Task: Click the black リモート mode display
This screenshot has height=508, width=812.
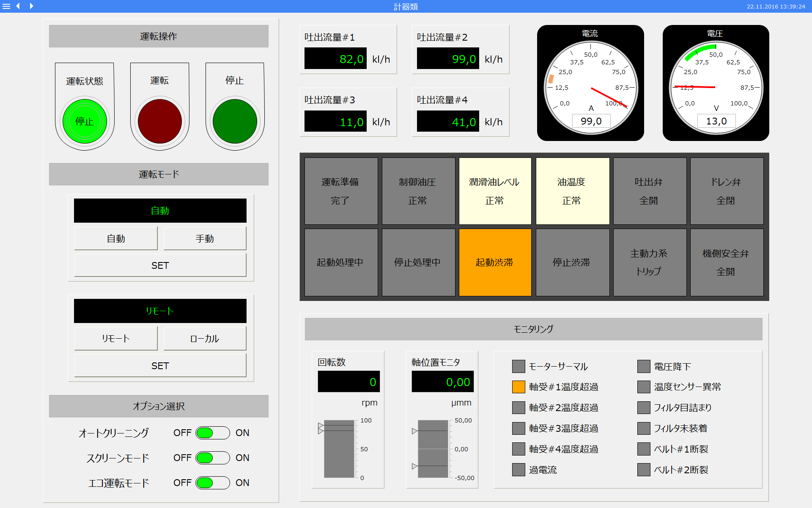Action: click(x=160, y=311)
